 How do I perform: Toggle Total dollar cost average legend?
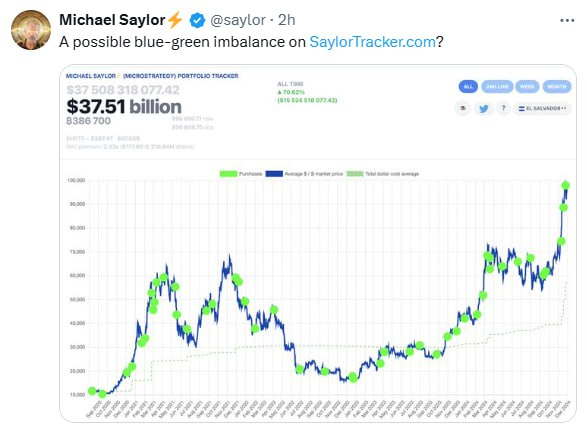(x=383, y=174)
